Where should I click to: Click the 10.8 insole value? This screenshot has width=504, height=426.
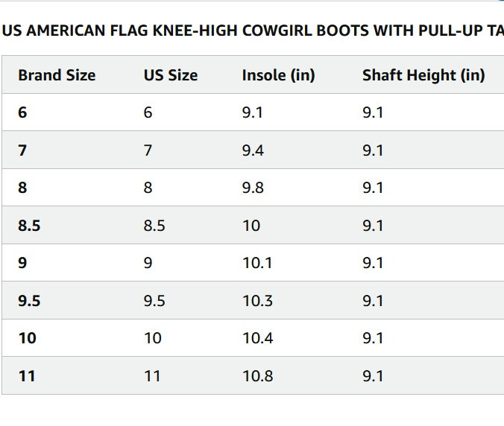tap(257, 376)
